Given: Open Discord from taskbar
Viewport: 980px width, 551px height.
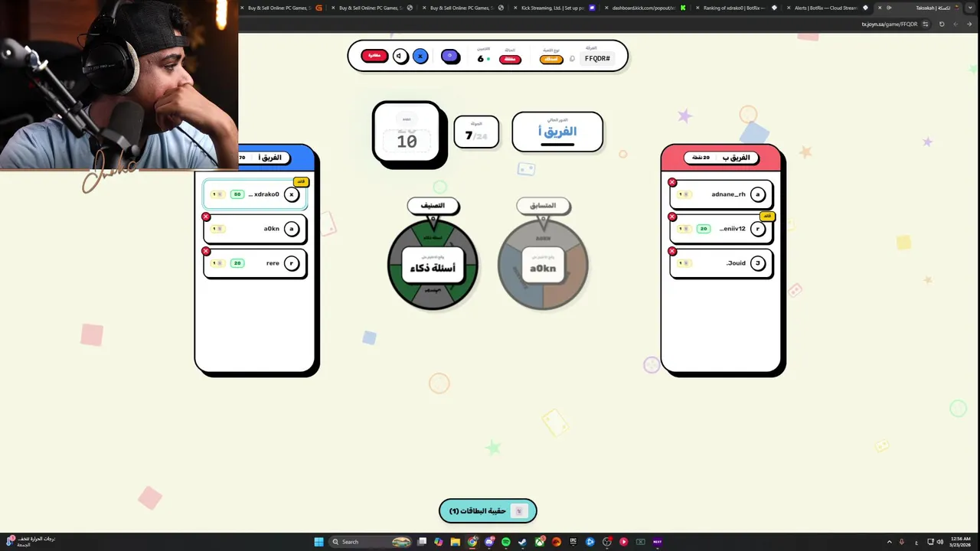Looking at the screenshot, I should 489,542.
